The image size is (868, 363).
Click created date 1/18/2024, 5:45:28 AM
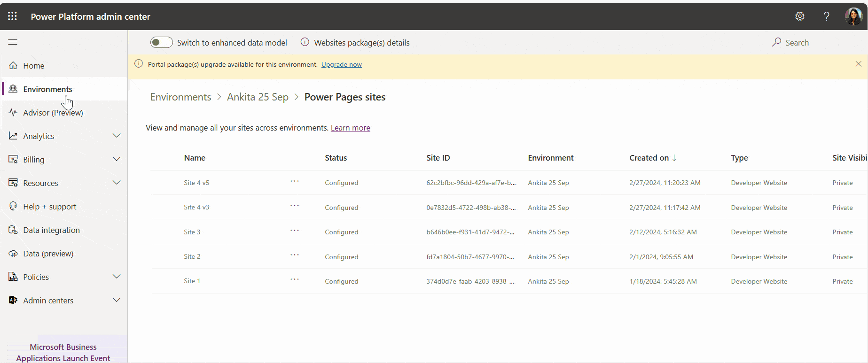tap(663, 281)
